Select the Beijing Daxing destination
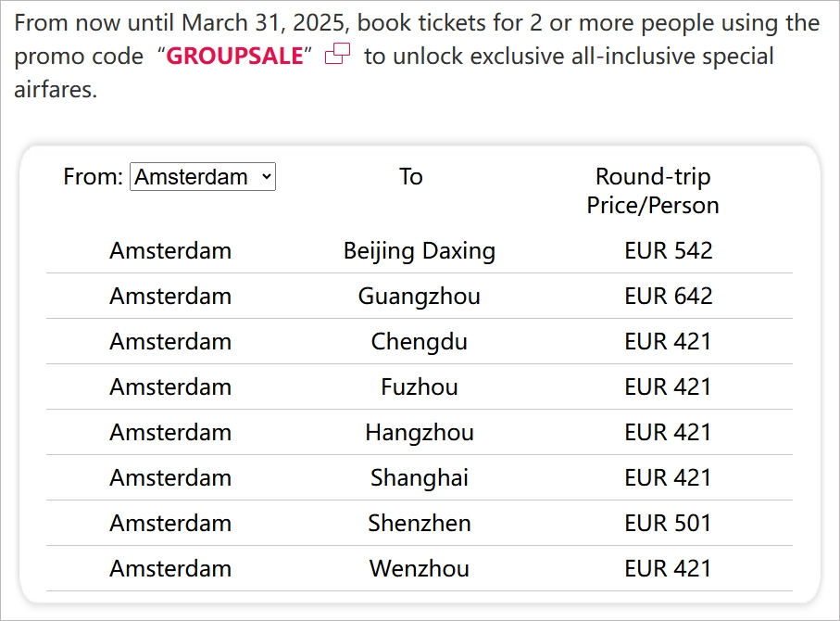This screenshot has height=621, width=840. pos(420,250)
